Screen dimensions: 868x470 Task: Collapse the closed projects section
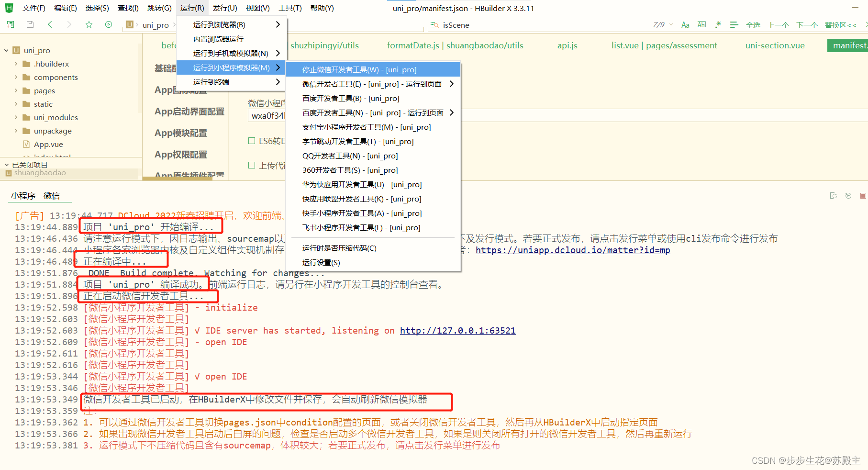[7, 165]
